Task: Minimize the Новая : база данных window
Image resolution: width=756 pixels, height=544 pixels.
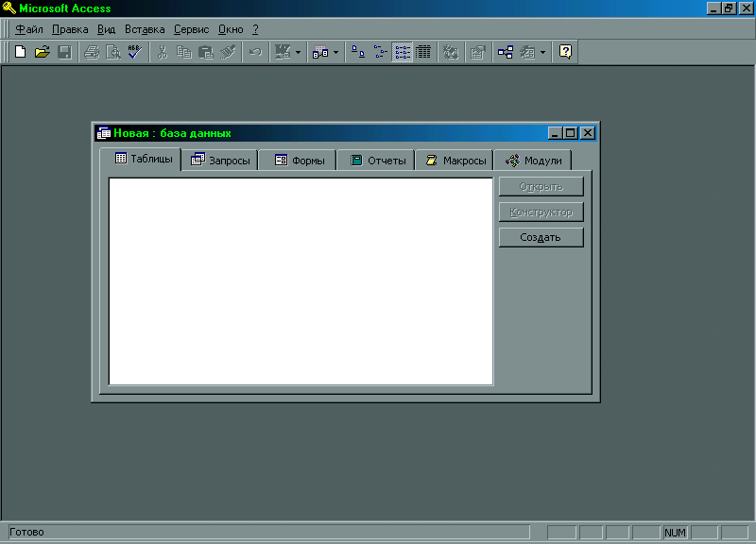Action: (x=555, y=133)
